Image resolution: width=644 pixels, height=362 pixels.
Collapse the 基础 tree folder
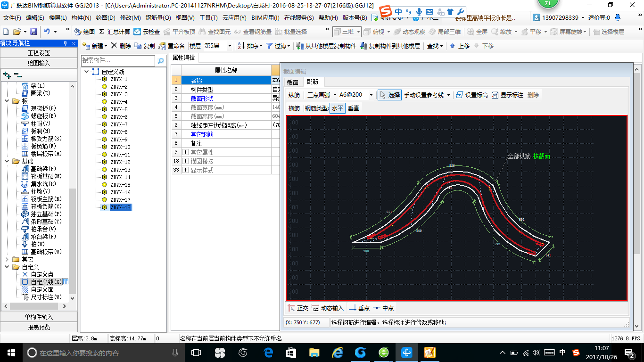tap(7, 161)
